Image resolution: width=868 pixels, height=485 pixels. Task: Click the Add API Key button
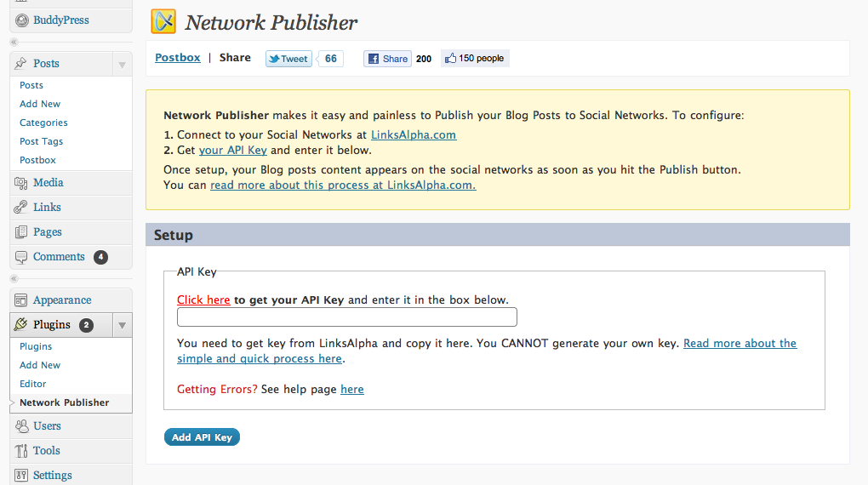(202, 437)
